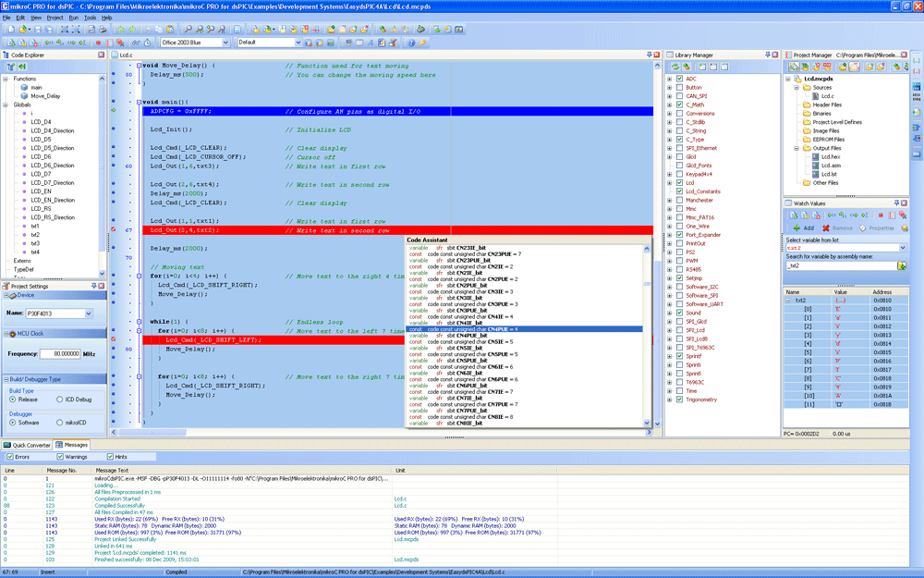Click the Paste clipboard toolbar icon

170,29
